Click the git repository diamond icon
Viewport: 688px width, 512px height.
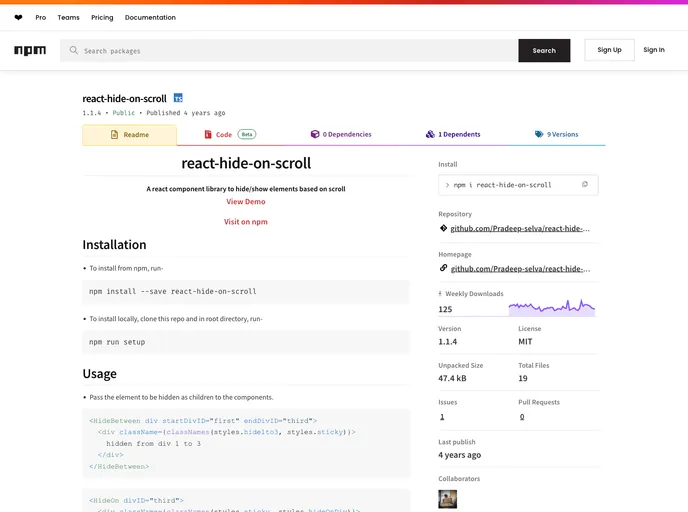(443, 228)
